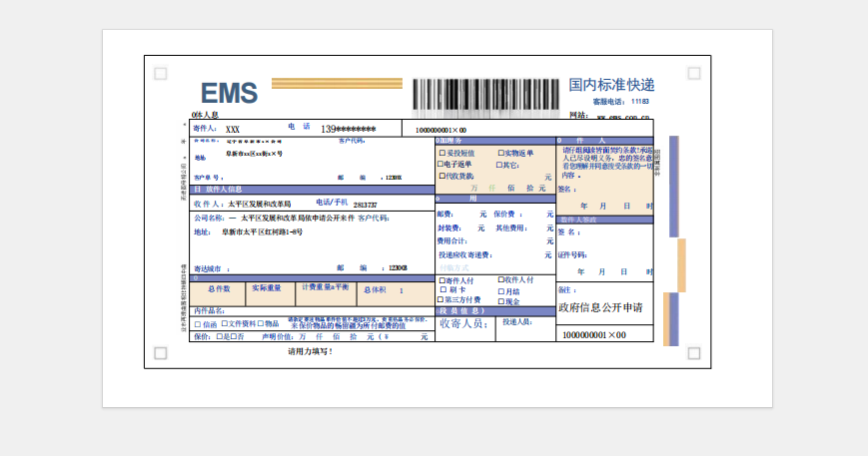This screenshot has width=868, height=456.
Task: Click the 计费重量 cell
Action: pos(326,294)
